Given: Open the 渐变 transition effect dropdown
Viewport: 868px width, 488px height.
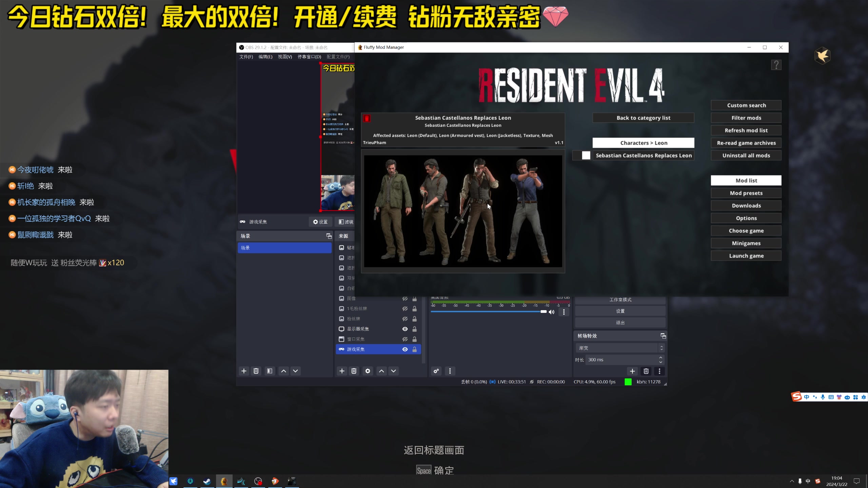Looking at the screenshot, I should point(620,347).
